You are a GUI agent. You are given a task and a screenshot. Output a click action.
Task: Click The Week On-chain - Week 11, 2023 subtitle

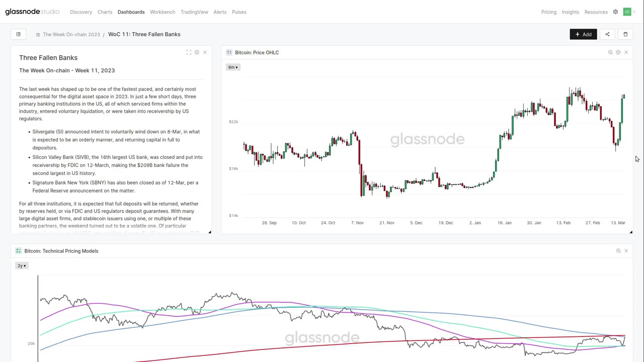[x=67, y=70]
